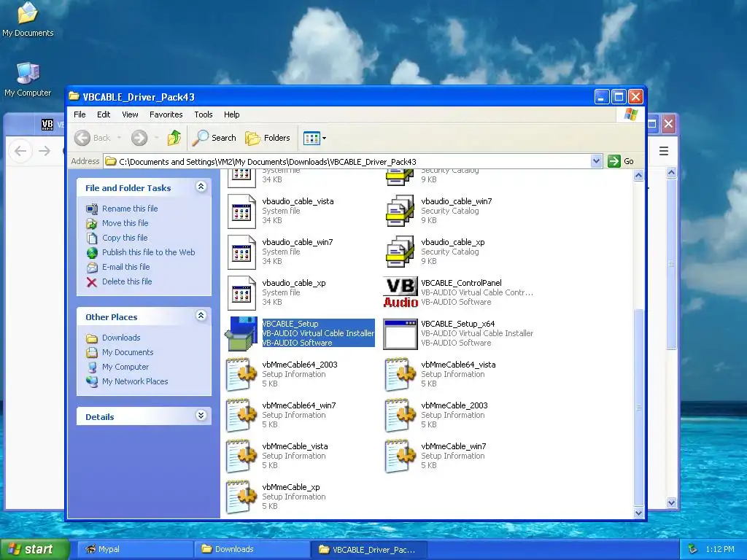Click the taskbar clock showing 1:12 PM
Image resolution: width=747 pixels, height=560 pixels.
click(x=720, y=550)
